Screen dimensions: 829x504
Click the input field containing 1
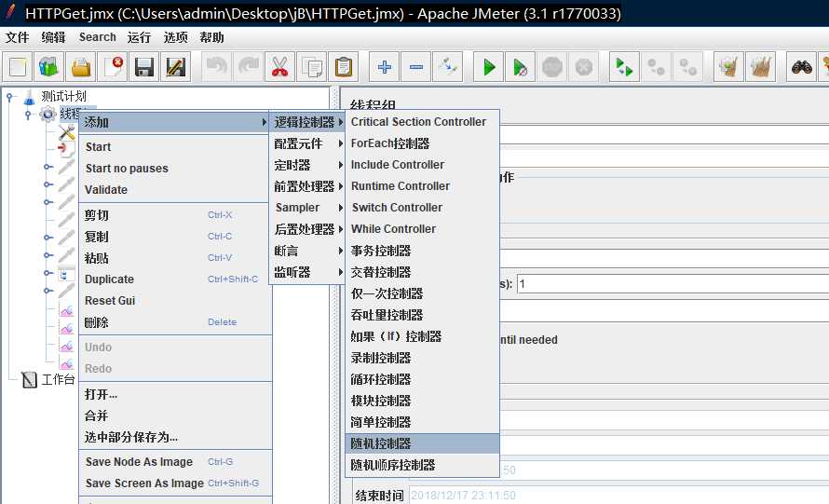click(x=673, y=284)
